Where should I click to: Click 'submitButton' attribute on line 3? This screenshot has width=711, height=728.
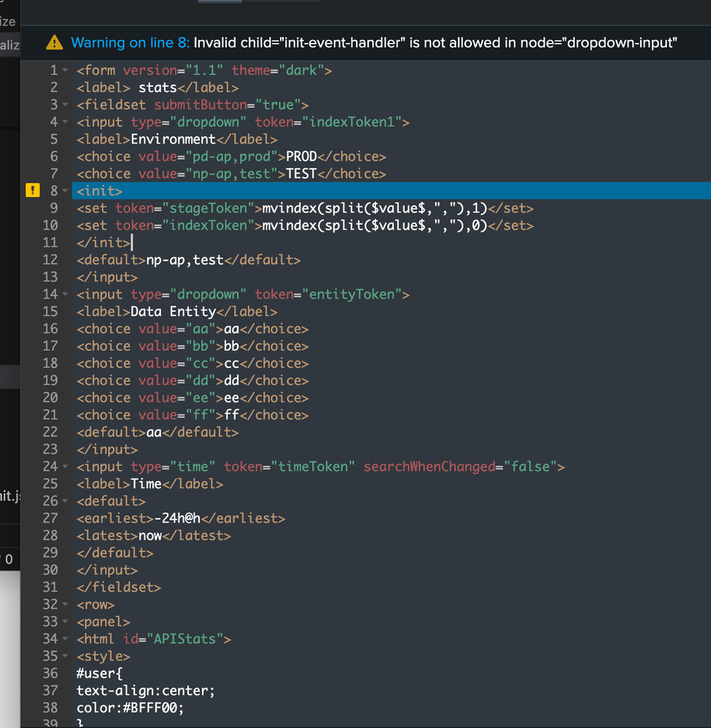[201, 105]
